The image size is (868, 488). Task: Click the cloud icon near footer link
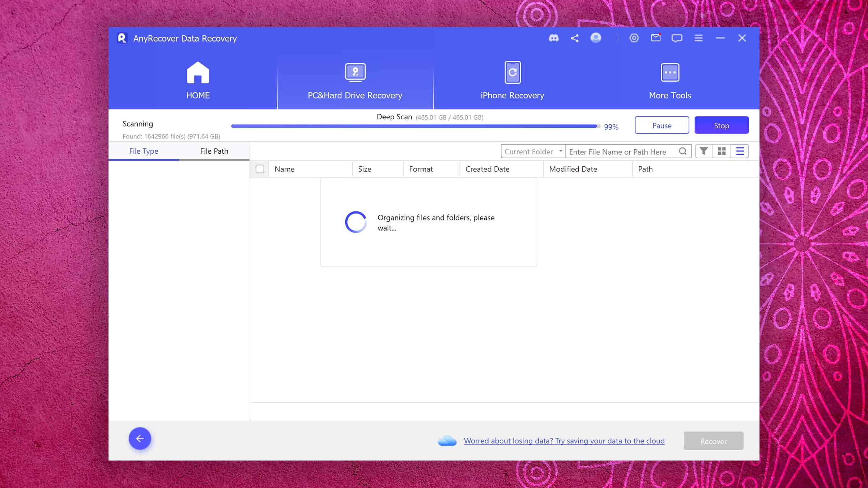point(447,441)
